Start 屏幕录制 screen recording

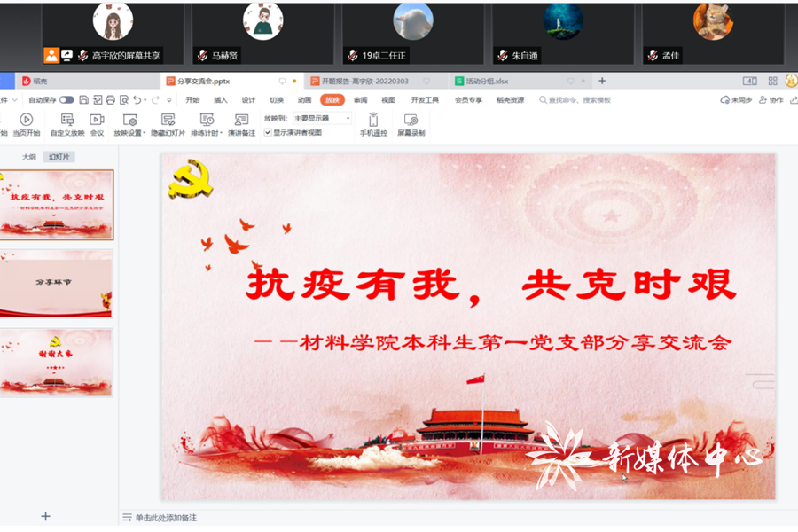point(411,123)
